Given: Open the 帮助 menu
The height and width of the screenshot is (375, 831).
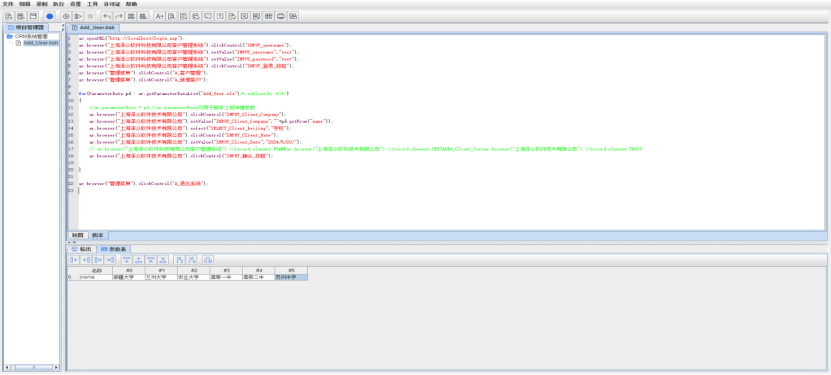Looking at the screenshot, I should point(131,4).
